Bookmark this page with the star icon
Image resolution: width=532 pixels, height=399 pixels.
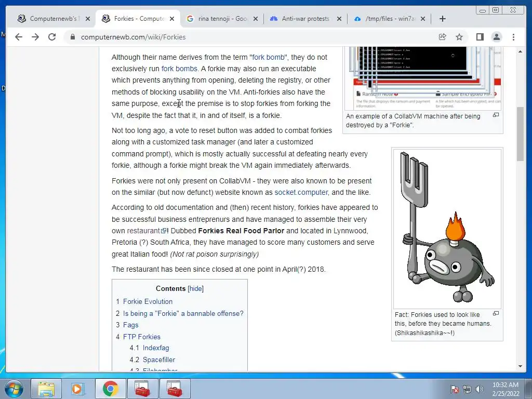(x=459, y=37)
